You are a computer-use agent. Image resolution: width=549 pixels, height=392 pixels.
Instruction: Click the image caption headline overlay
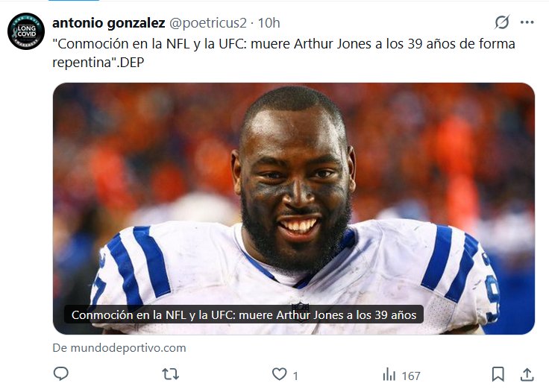[244, 314]
